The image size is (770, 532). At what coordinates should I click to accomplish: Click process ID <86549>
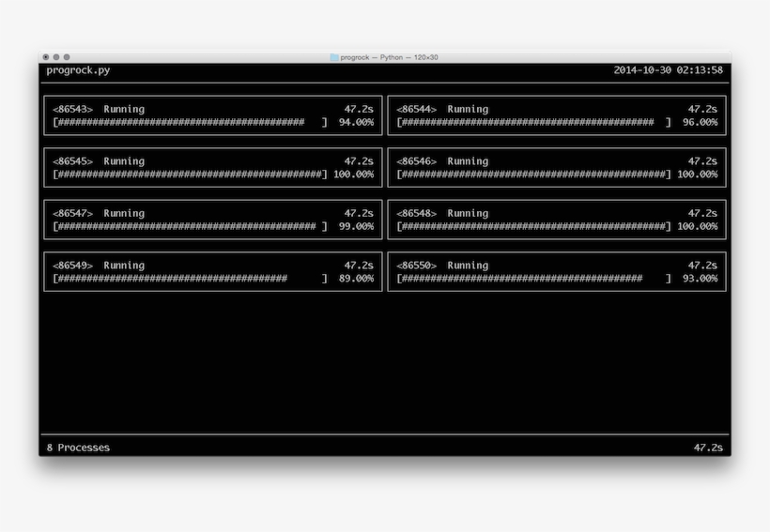(72, 265)
